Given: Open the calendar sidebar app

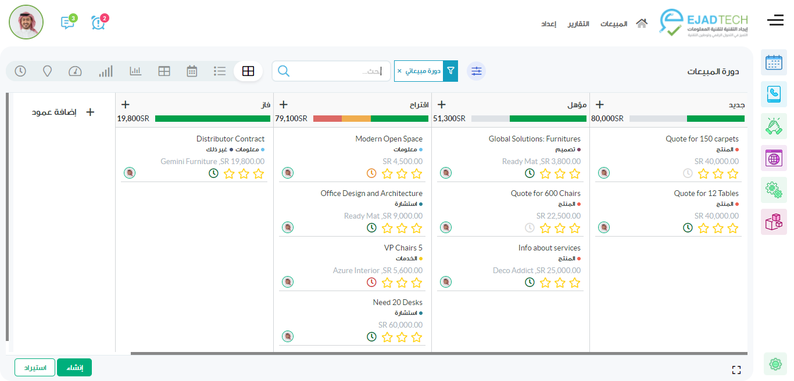Looking at the screenshot, I should 774,62.
